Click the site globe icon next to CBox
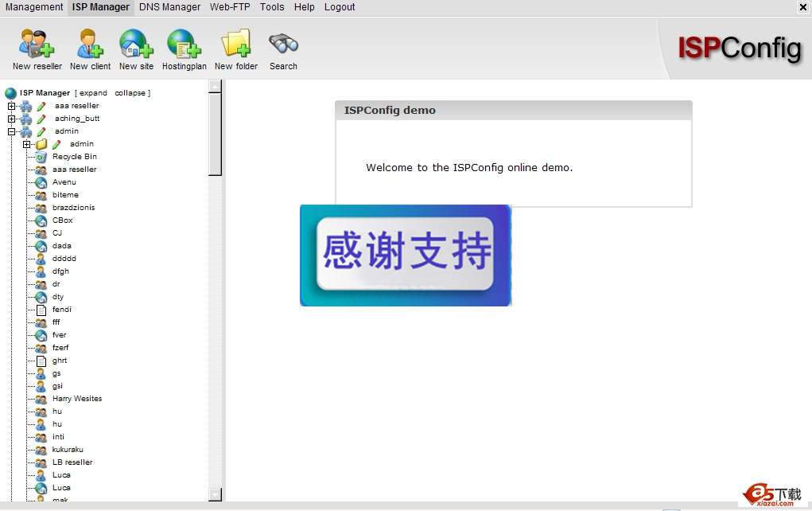Viewport: 812px width, 511px height. click(41, 220)
